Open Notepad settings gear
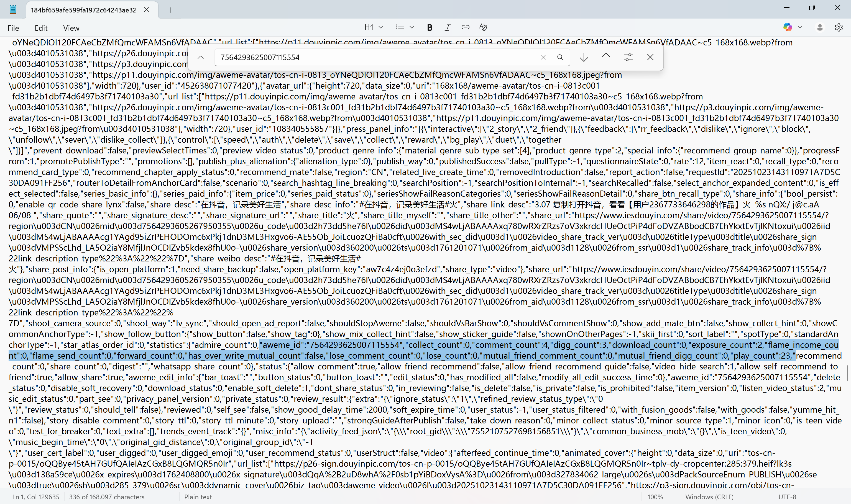Image resolution: width=851 pixels, height=504 pixels. pos(839,27)
